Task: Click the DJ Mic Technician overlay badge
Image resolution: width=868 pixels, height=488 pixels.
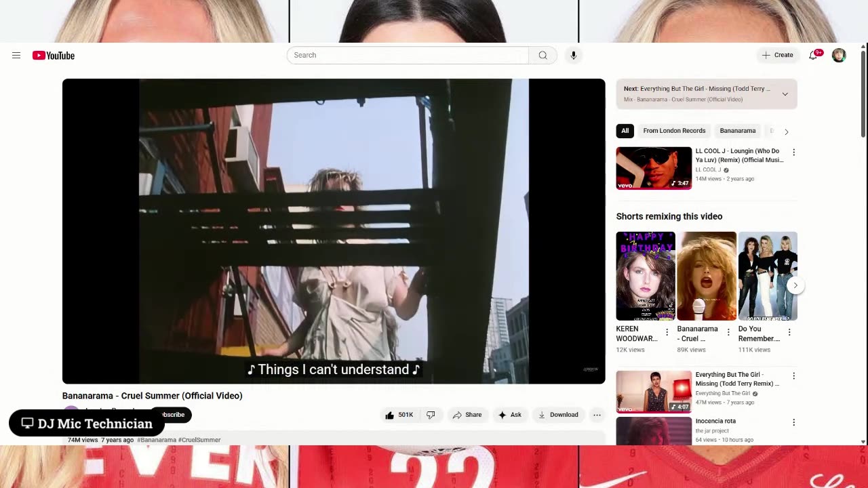Action: pos(87,424)
